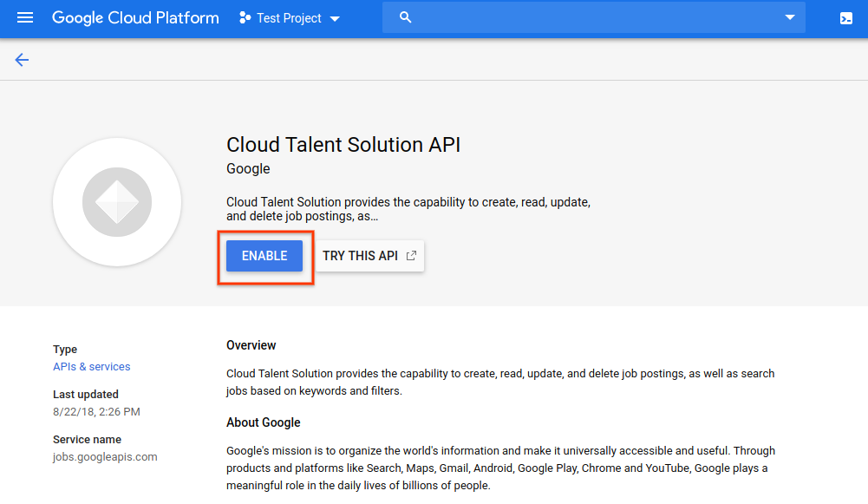
Task: Click the TRY THIS API button
Action: 369,256
